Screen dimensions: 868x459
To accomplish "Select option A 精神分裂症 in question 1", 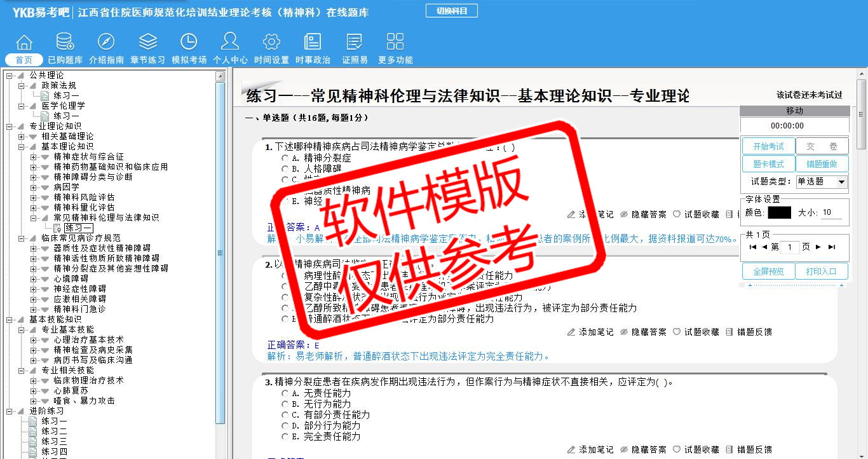I will click(x=285, y=158).
